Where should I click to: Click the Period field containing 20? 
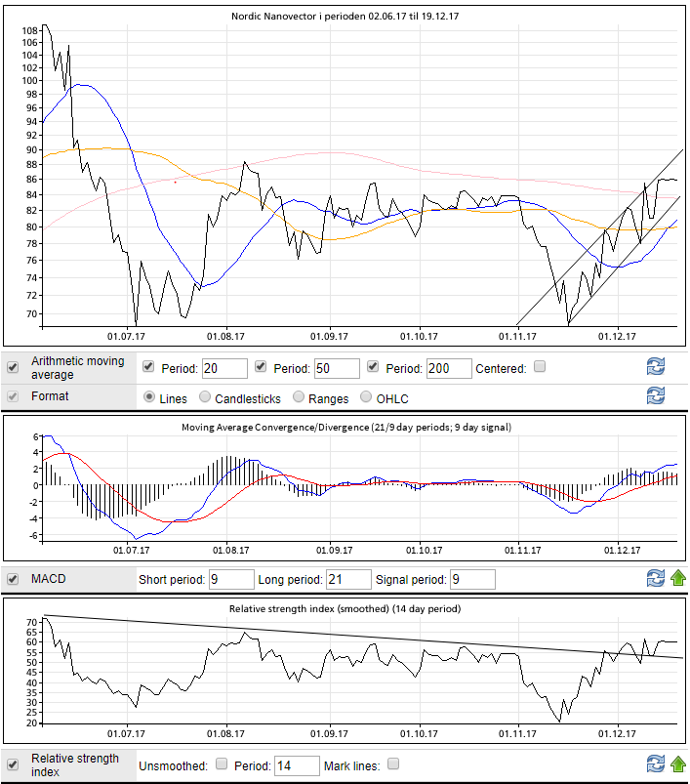click(x=224, y=368)
